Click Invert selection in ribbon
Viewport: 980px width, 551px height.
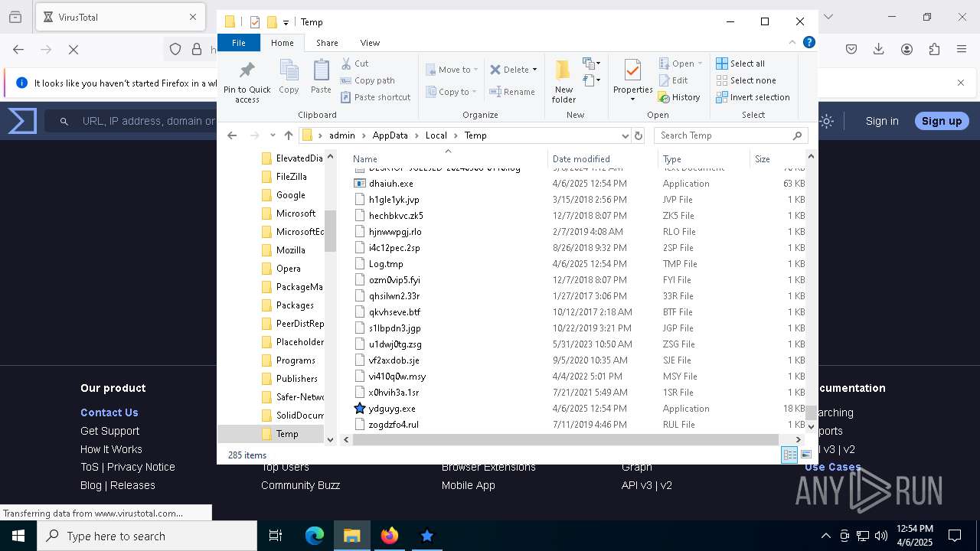coord(753,97)
